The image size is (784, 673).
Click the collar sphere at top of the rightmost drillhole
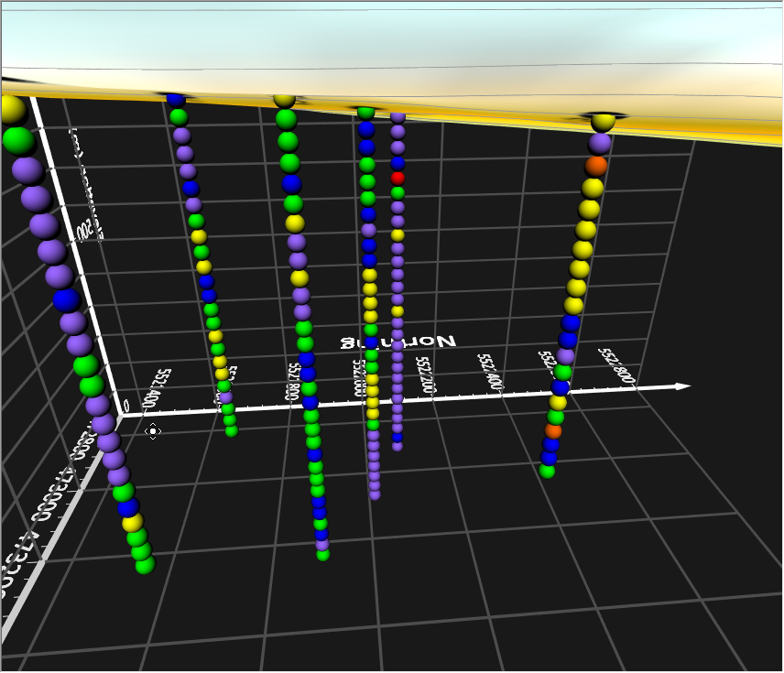(x=600, y=119)
